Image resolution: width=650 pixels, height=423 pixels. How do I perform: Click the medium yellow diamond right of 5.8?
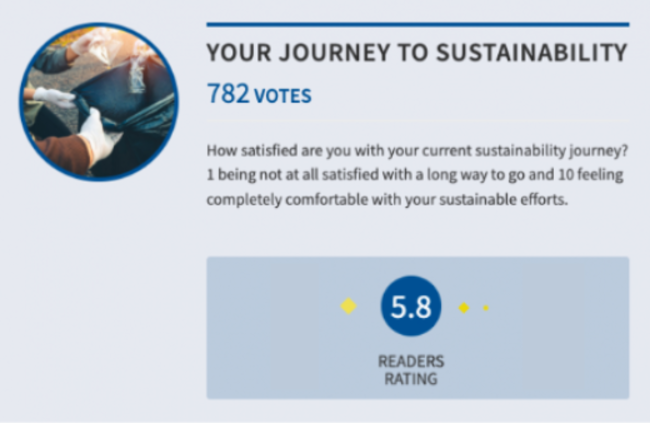pos(464,308)
